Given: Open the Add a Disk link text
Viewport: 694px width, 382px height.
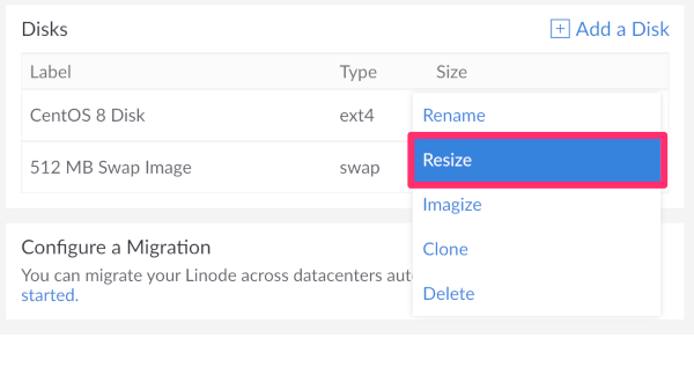Looking at the screenshot, I should (x=622, y=29).
